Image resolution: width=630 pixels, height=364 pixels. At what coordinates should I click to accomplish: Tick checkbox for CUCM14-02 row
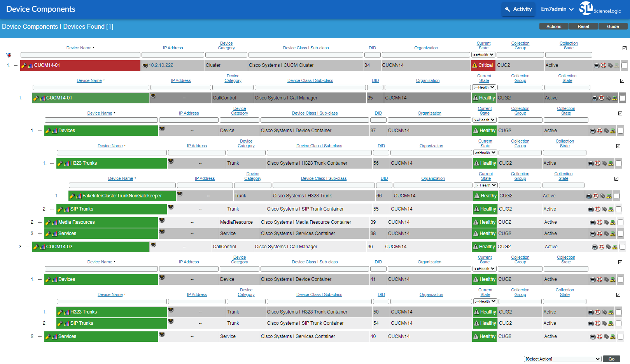pos(622,247)
